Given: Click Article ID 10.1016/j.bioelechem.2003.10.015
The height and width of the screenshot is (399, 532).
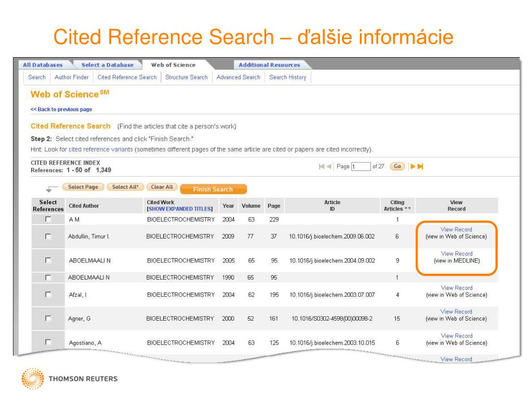Looking at the screenshot, I should tap(332, 343).
